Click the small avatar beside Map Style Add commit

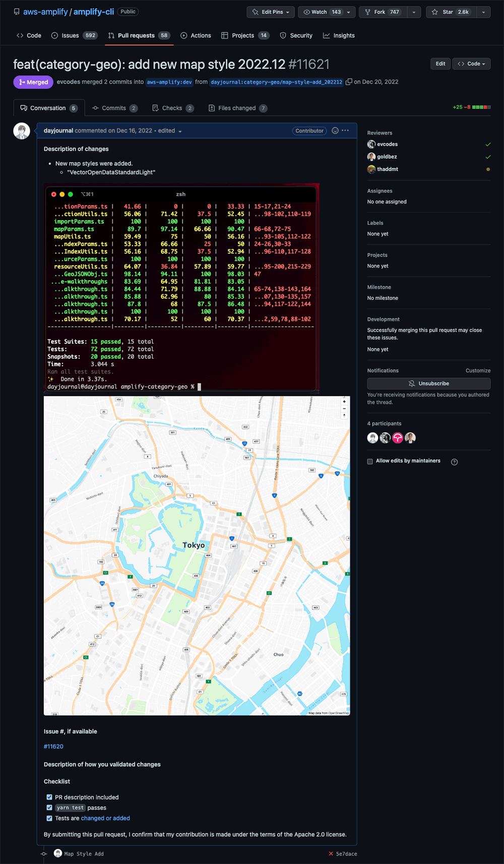pyautogui.click(x=58, y=853)
